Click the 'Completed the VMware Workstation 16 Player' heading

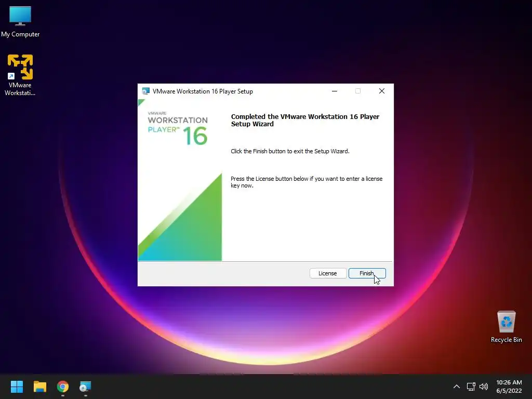pos(305,120)
